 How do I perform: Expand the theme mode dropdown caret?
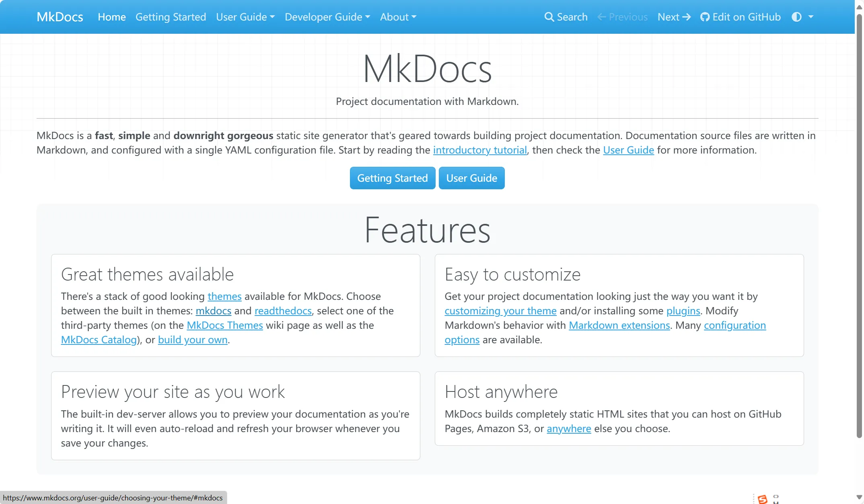tap(811, 17)
